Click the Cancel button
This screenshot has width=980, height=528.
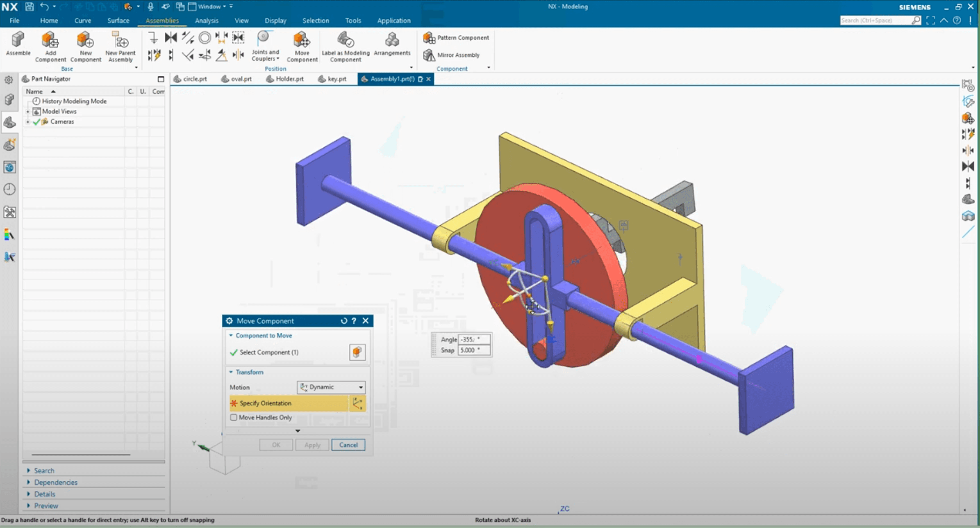tap(348, 445)
